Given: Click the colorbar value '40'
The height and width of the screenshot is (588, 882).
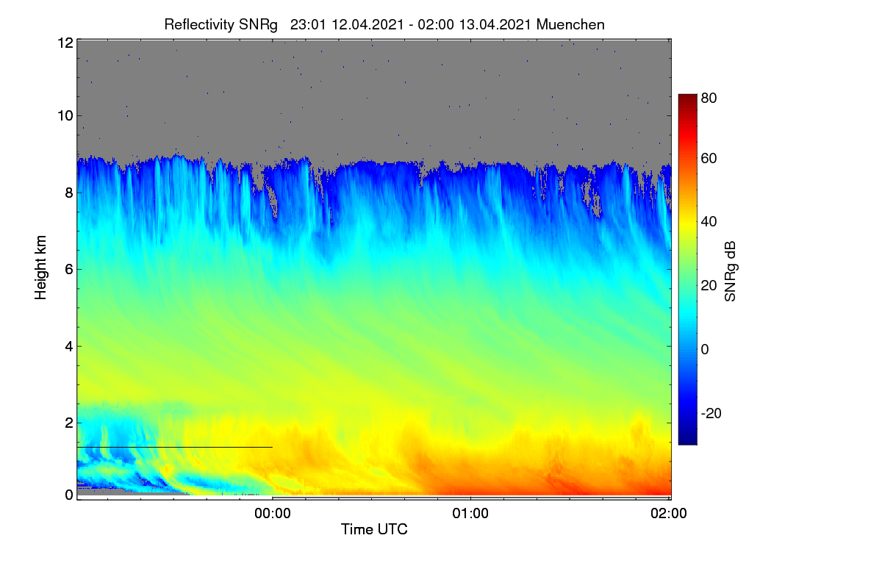Looking at the screenshot, I should pyautogui.click(x=709, y=221).
